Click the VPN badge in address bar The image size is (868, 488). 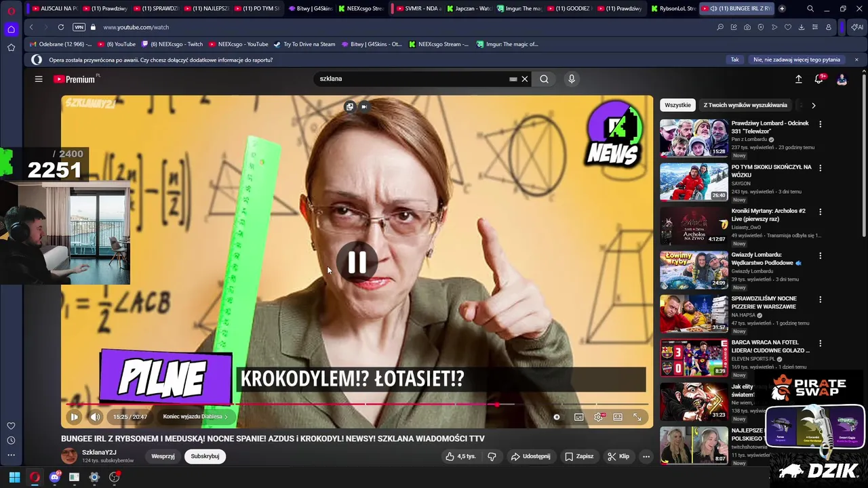point(79,27)
